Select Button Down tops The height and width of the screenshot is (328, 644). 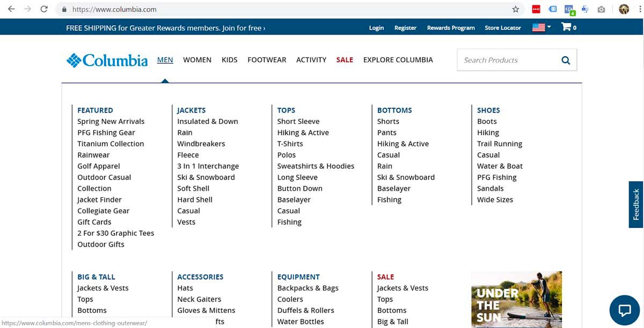[300, 188]
